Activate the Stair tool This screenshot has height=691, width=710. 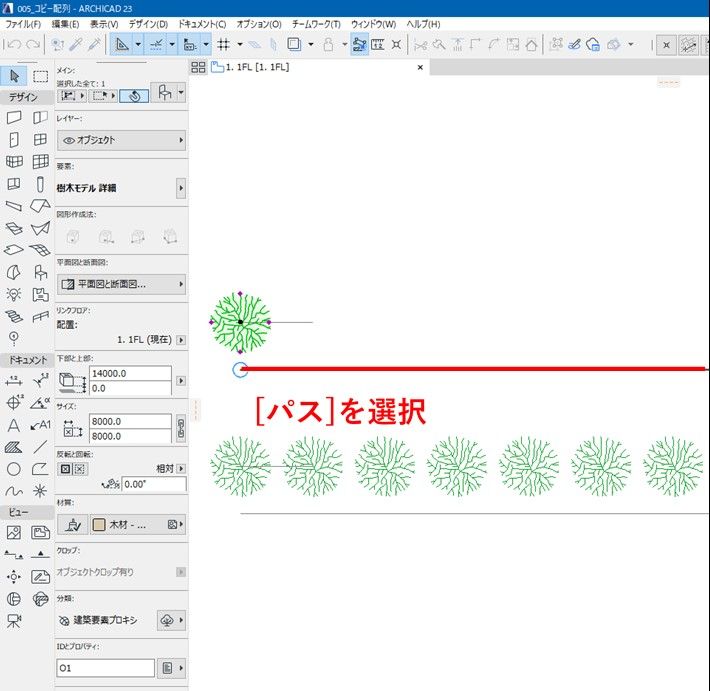click(14, 316)
